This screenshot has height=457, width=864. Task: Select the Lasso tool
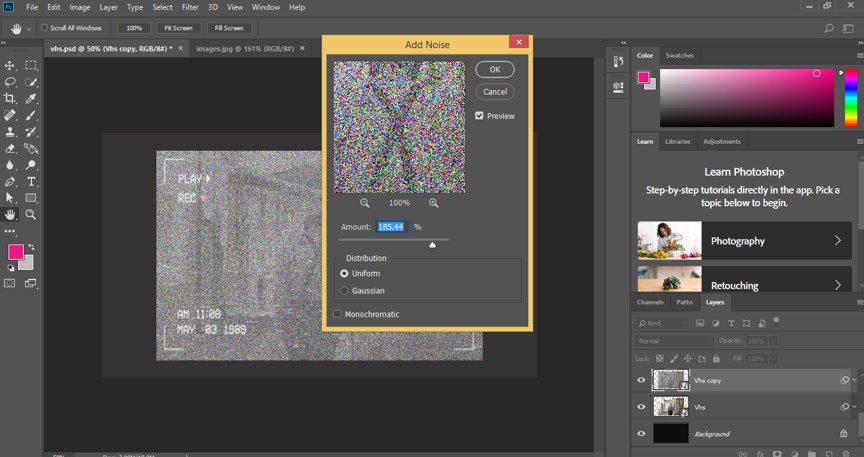pos(10,82)
